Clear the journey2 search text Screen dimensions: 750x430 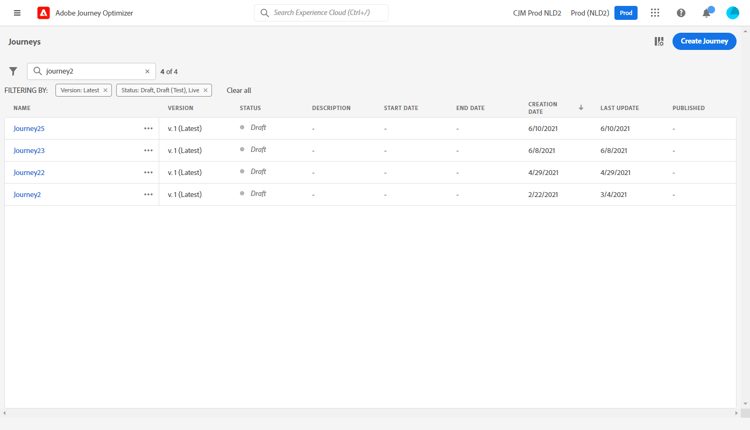coord(147,71)
